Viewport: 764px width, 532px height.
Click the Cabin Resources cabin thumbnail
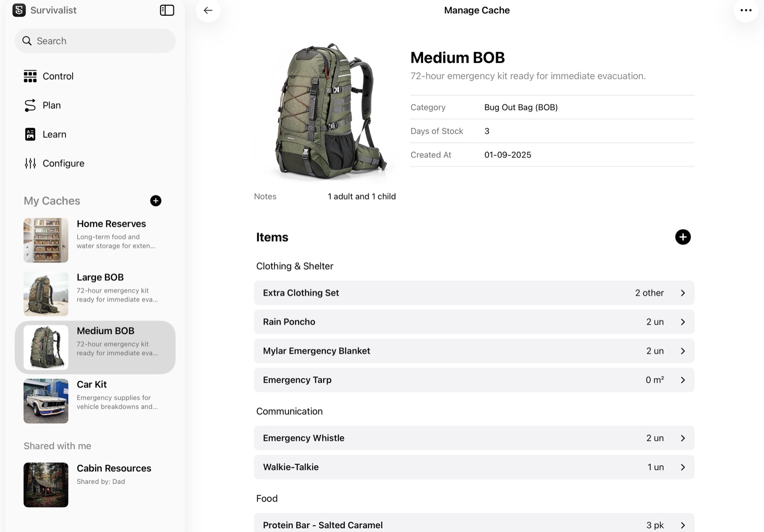click(x=46, y=485)
